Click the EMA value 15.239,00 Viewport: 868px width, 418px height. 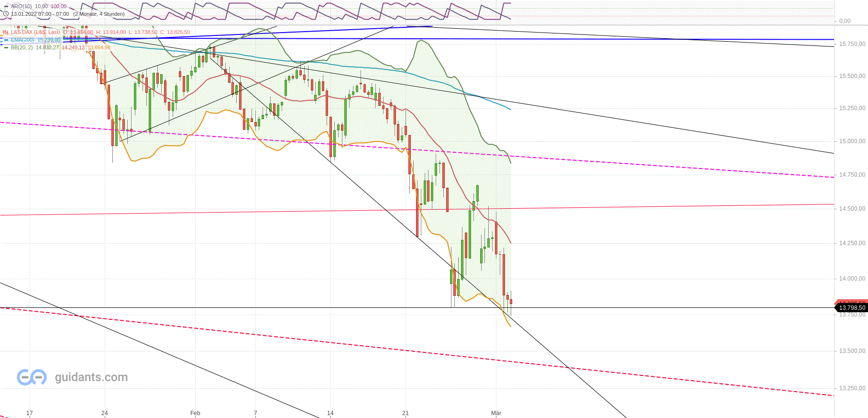[x=49, y=40]
